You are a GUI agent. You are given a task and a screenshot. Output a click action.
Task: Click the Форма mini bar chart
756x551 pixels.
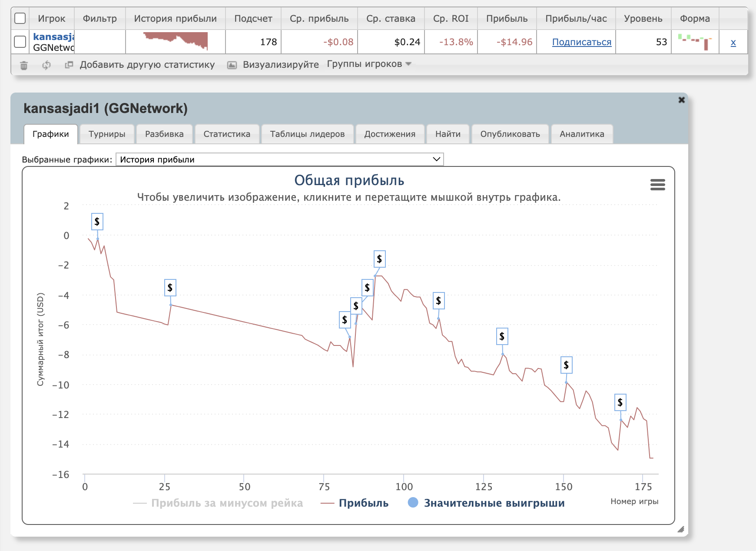pyautogui.click(x=695, y=42)
